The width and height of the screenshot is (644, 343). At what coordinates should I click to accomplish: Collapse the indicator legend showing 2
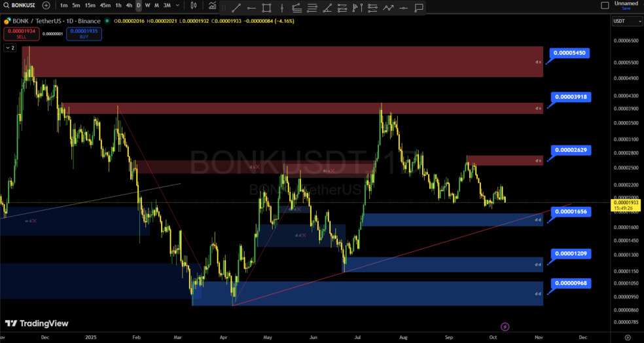click(x=10, y=48)
